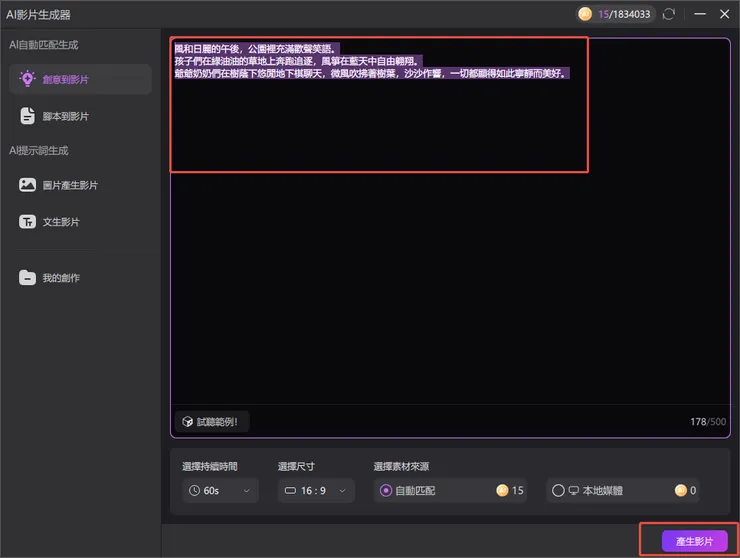Click the coin icon next to 0
The height and width of the screenshot is (558, 740).
(681, 490)
